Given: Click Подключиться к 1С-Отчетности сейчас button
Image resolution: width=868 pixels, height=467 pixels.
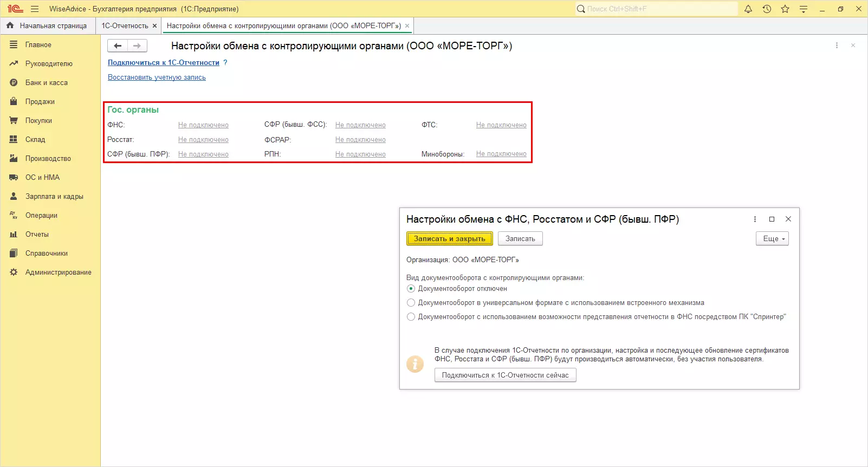Looking at the screenshot, I should coord(506,375).
